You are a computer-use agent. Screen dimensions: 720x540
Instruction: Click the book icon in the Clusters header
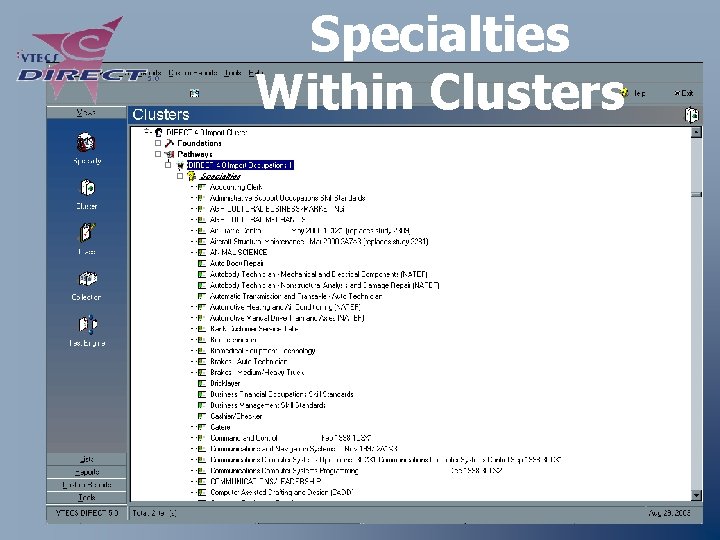692,115
